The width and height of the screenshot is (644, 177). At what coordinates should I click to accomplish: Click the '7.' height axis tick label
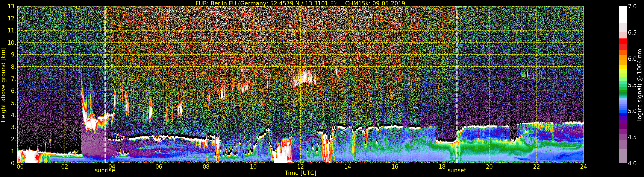(x=14, y=79)
